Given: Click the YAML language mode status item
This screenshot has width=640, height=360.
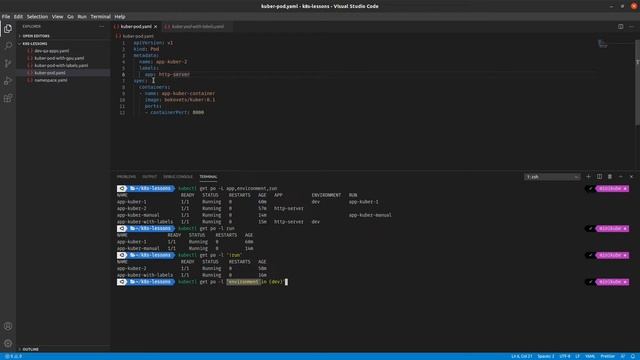Looking at the screenshot, I should [590, 356].
